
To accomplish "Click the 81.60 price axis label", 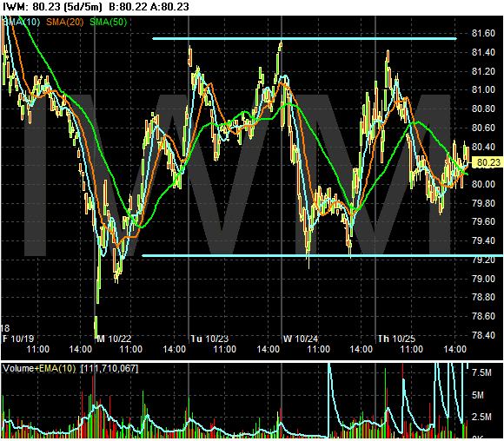I will pyautogui.click(x=483, y=33).
